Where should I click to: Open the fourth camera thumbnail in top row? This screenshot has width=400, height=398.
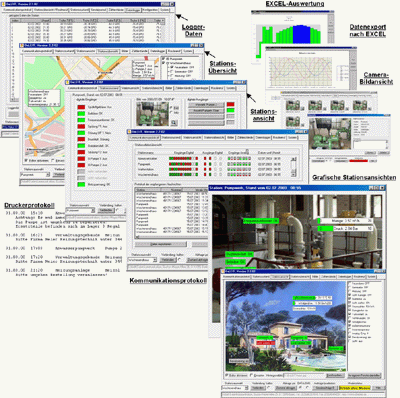[x=359, y=105]
